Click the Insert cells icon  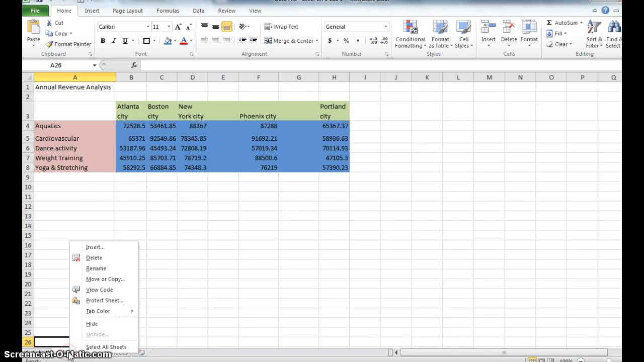coord(488,28)
